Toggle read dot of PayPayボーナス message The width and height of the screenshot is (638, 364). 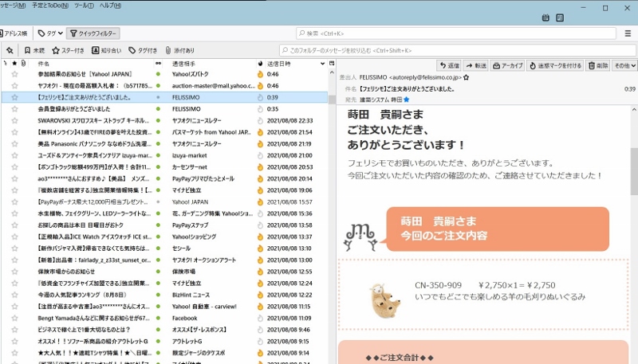(x=158, y=202)
